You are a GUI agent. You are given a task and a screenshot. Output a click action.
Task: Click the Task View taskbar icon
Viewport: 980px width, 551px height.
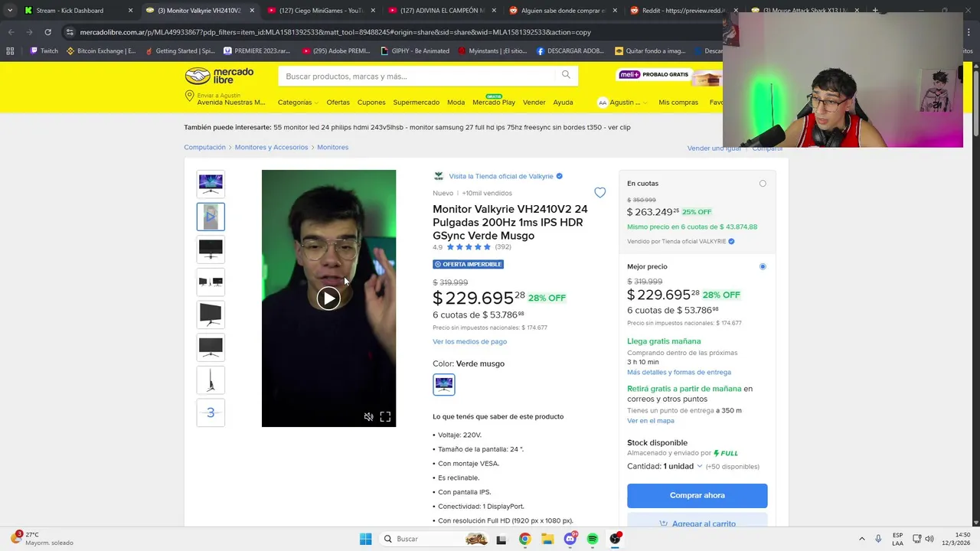[x=501, y=539]
